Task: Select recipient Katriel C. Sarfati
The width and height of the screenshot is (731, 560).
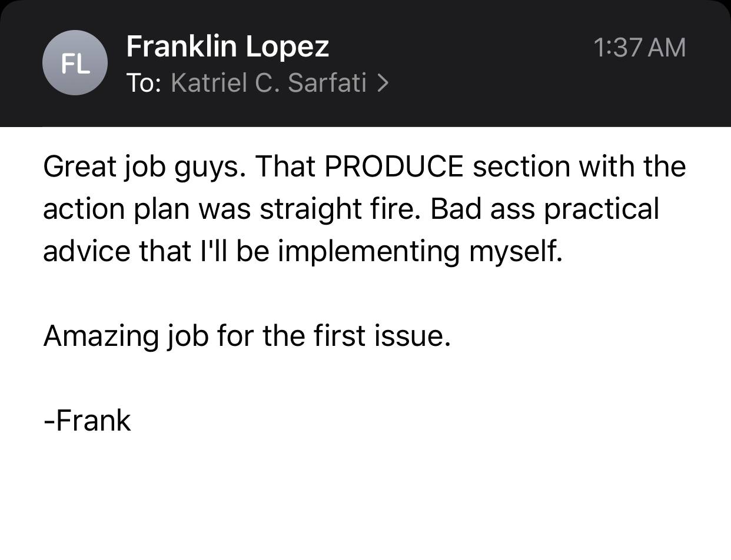Action: (269, 83)
